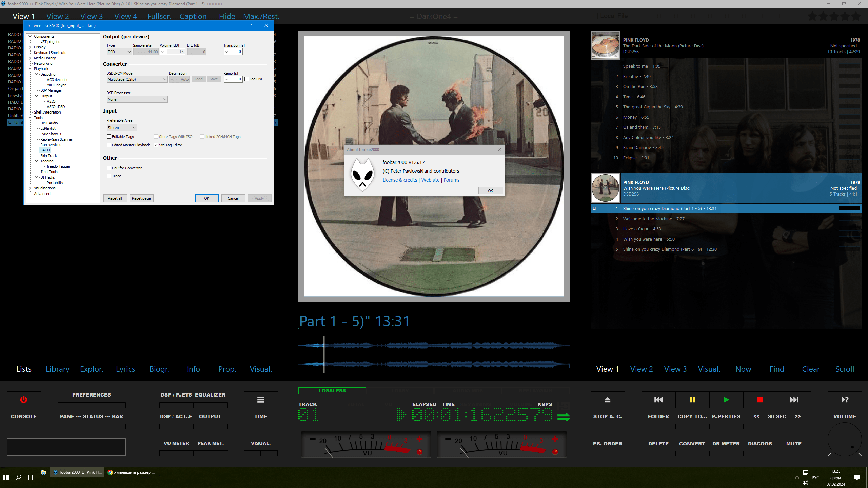The image size is (868, 488).
Task: Open the License & credits link
Action: pos(400,180)
